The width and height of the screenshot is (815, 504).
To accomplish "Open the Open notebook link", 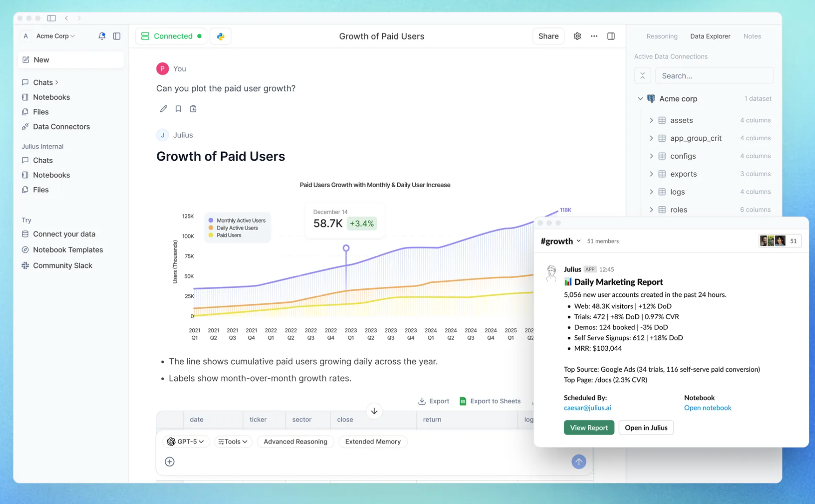I will [707, 408].
